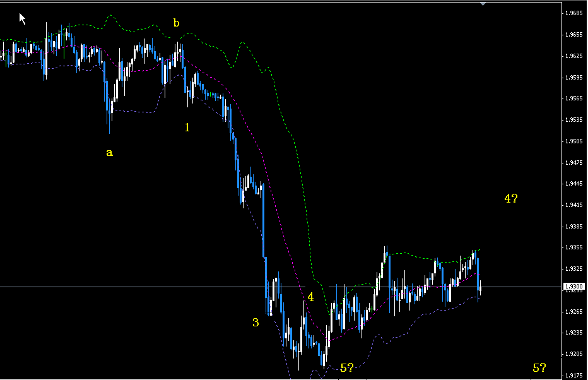Select 1.9355 on the price scale
Screen dimensions: 588x380
coord(573,247)
